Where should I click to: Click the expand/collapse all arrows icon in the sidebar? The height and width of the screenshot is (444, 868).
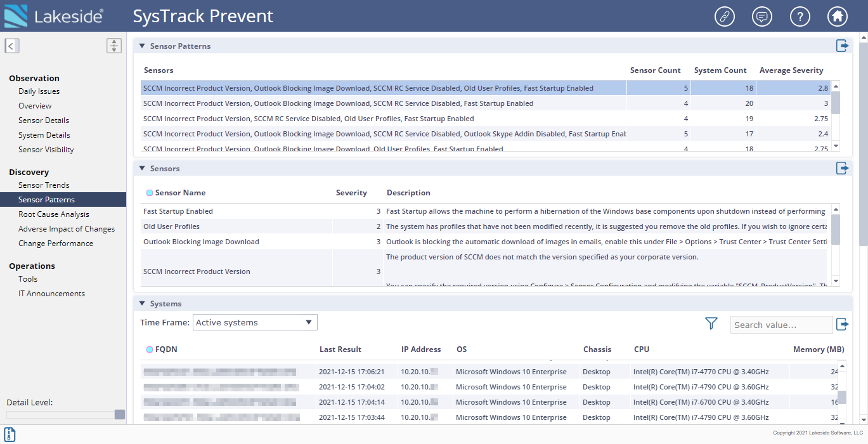pos(114,46)
